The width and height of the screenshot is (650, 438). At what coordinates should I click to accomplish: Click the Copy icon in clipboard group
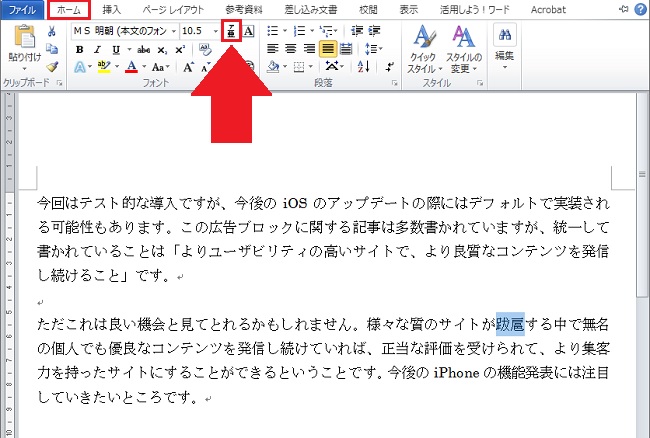coord(52,49)
